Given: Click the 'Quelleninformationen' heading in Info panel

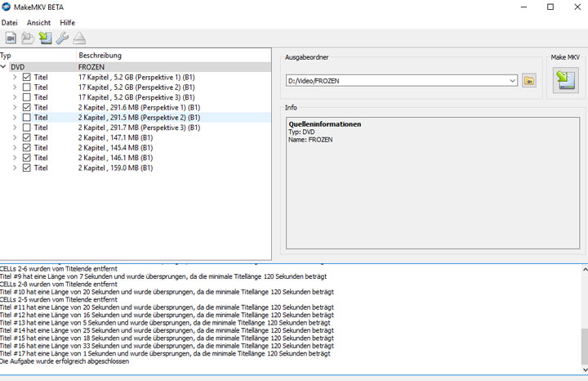Looking at the screenshot, I should pos(325,124).
